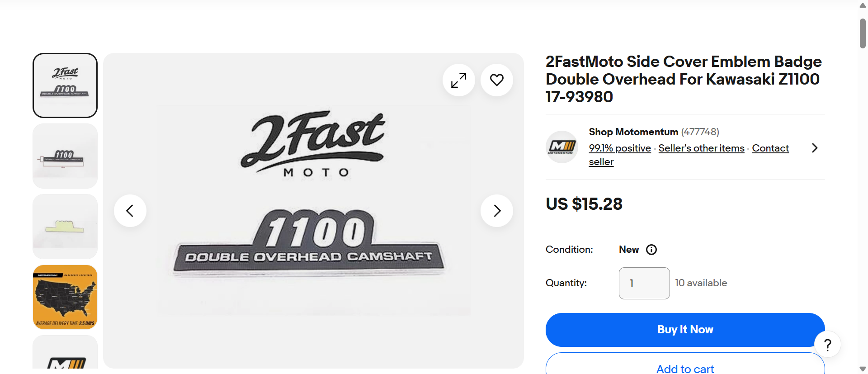Select the emblem dimensions thumbnail

coord(65,156)
